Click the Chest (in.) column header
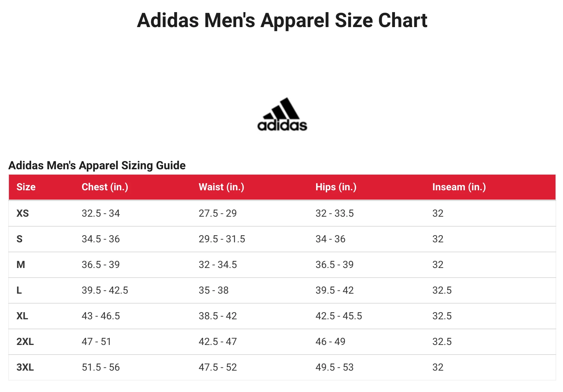563x392 pixels. click(105, 187)
